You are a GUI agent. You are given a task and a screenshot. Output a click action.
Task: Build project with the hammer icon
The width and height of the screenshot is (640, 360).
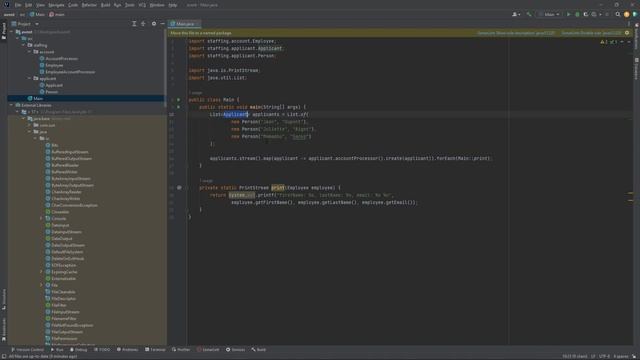(529, 14)
